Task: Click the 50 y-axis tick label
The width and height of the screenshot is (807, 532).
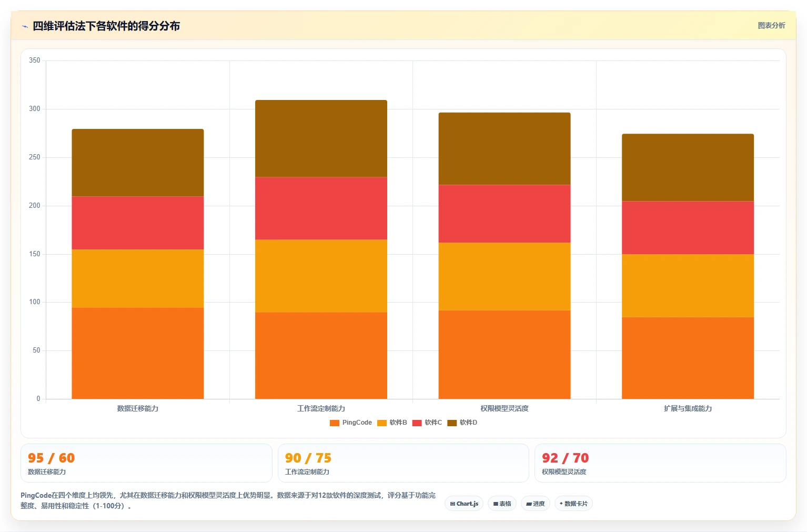Action: (36, 350)
